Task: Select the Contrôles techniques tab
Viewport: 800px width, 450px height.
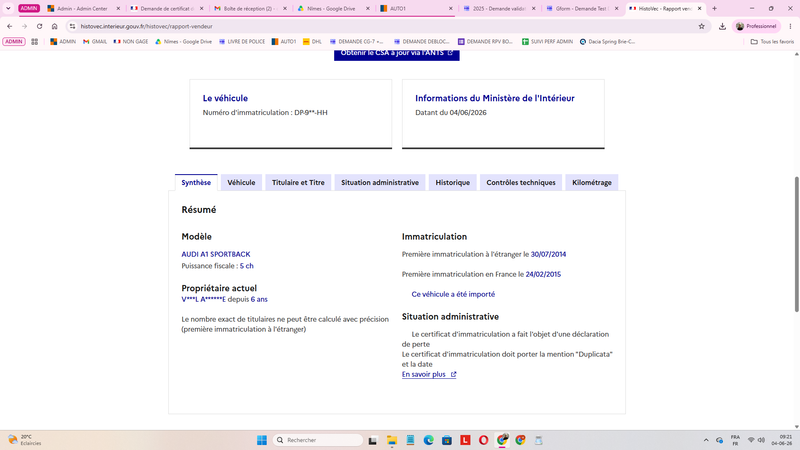Action: pyautogui.click(x=521, y=183)
